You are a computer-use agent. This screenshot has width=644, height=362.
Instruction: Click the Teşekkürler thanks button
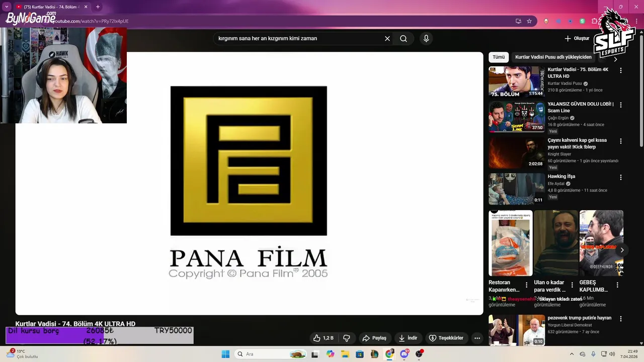446,338
